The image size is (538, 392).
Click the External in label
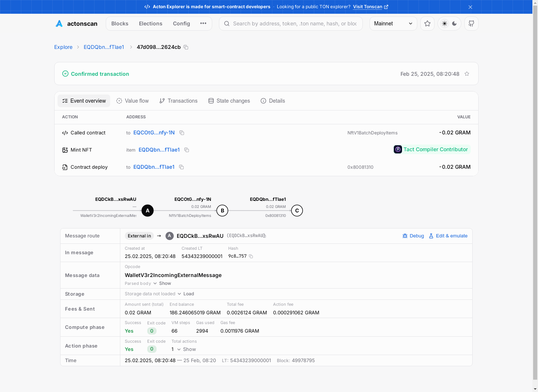pyautogui.click(x=139, y=236)
